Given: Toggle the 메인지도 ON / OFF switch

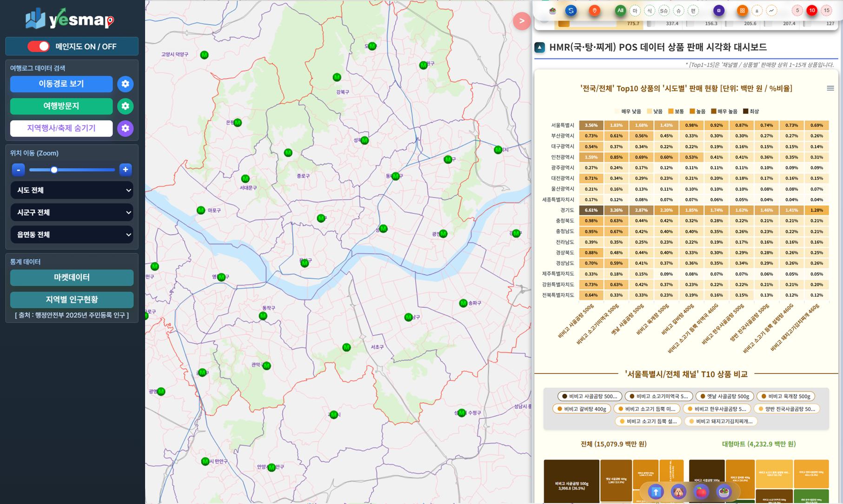Looking at the screenshot, I should (x=39, y=46).
